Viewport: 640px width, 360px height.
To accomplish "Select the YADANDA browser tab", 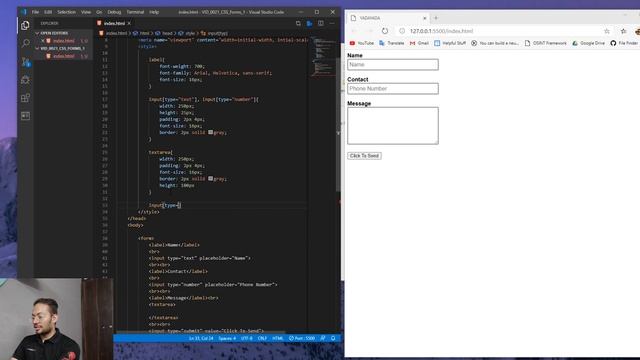I will pyautogui.click(x=388, y=18).
